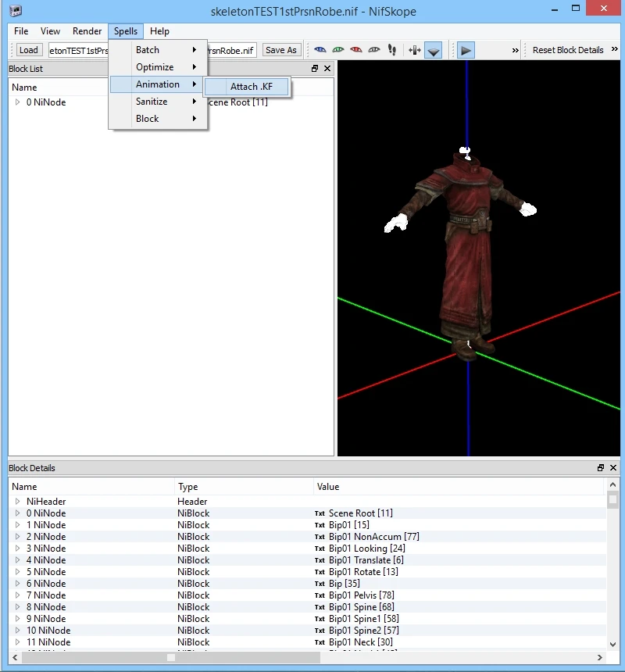The image size is (625, 672).
Task: Click the blue eye view icon
Action: (x=320, y=50)
